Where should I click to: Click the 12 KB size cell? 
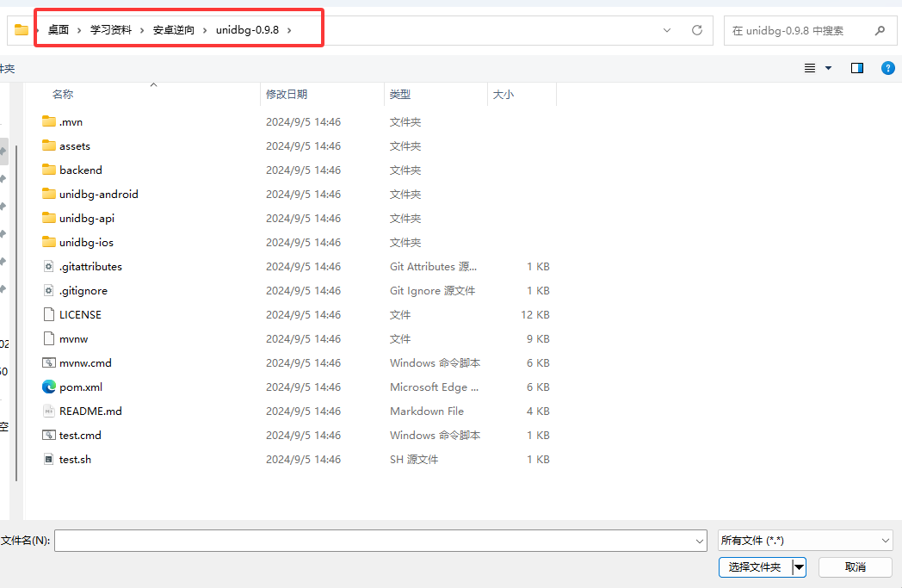point(535,315)
